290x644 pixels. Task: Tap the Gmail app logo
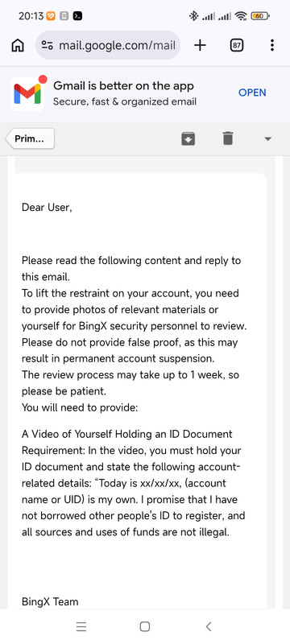tap(27, 93)
